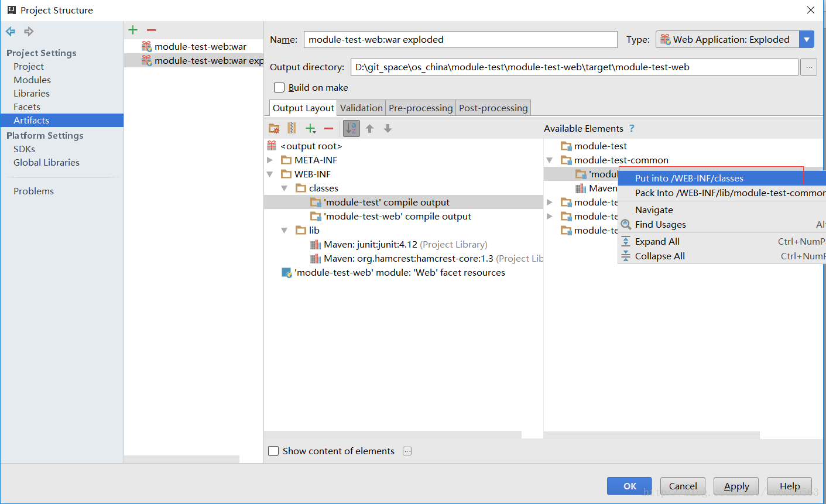Click the OK button
Image resolution: width=826 pixels, height=504 pixels.
[629, 486]
